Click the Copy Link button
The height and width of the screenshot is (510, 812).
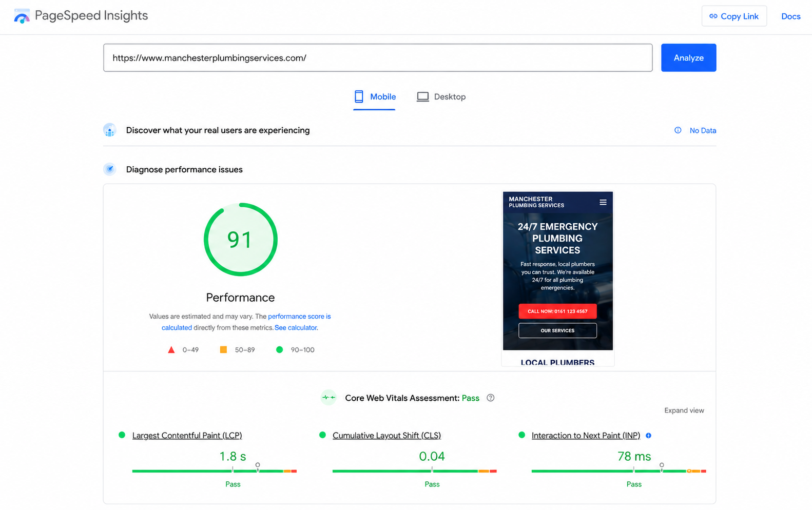point(734,16)
